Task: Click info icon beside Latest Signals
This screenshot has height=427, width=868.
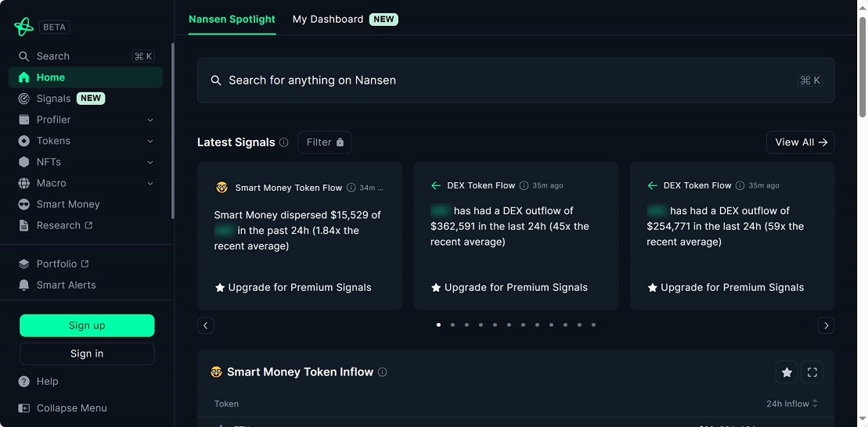Action: (x=283, y=142)
